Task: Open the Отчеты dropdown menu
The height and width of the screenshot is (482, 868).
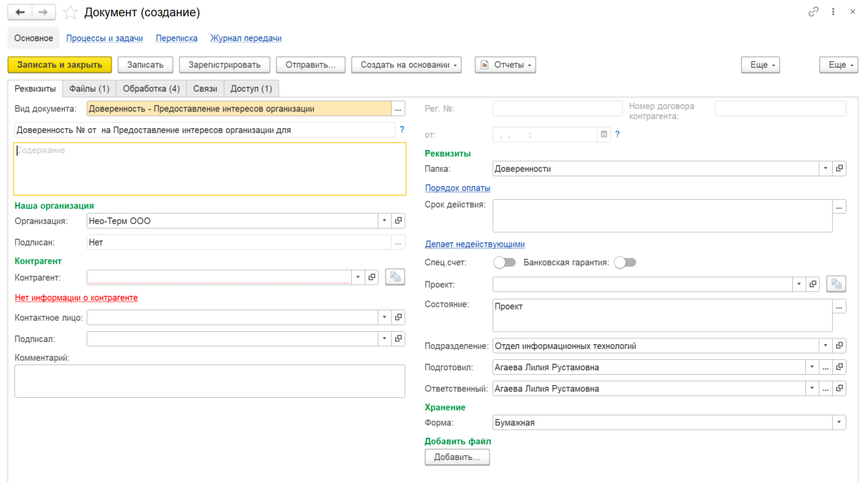Action: pyautogui.click(x=506, y=65)
